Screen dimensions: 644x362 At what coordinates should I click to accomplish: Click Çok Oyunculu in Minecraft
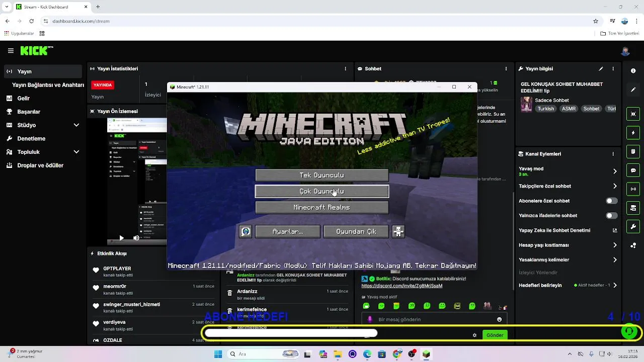pos(322,191)
